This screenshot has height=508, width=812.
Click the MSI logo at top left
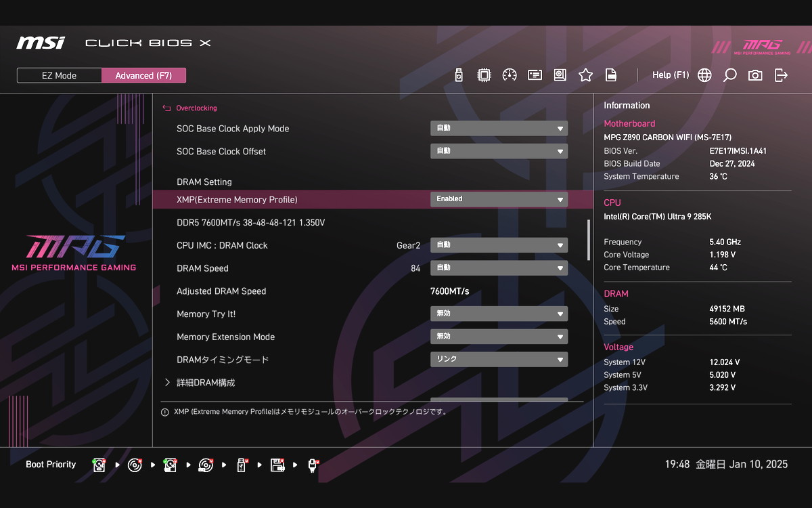pos(41,43)
